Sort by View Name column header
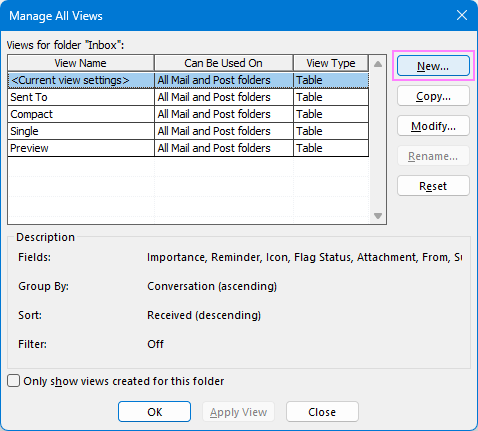The image size is (478, 431). 81,63
